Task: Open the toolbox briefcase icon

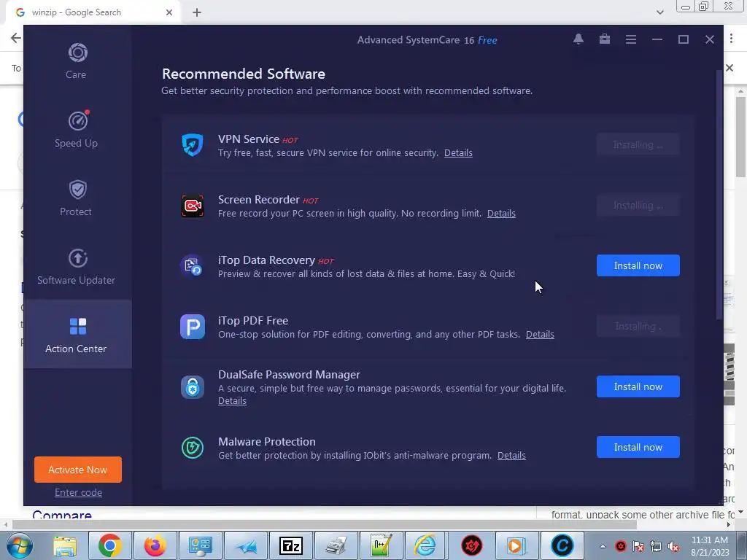Action: point(605,39)
